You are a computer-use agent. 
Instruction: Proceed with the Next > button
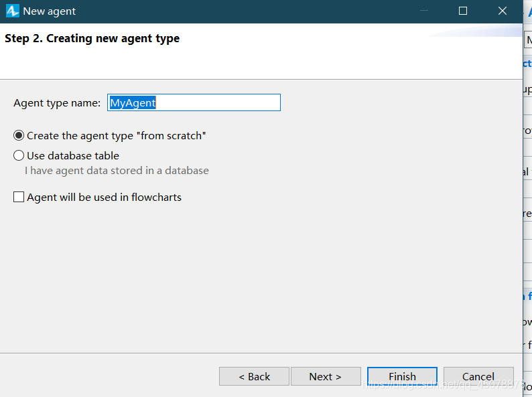coord(326,376)
